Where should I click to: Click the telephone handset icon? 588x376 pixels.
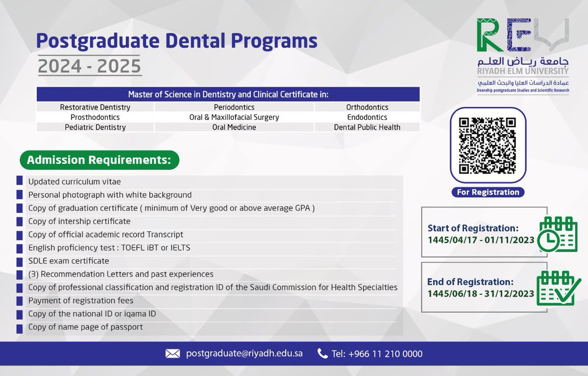click(x=322, y=353)
